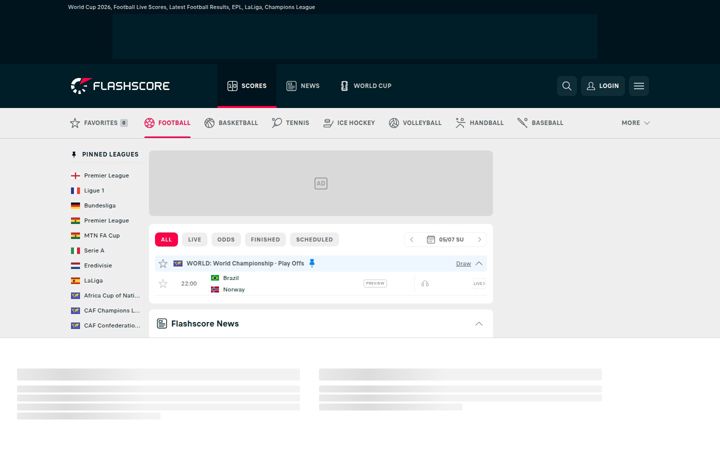Click the audio headphones icon for Brazil match
The width and height of the screenshot is (720, 450).
pyautogui.click(x=425, y=284)
